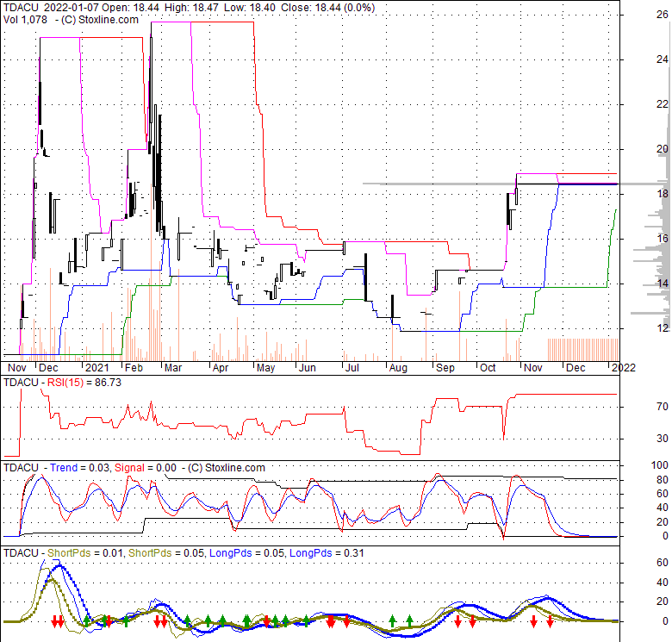The width and height of the screenshot is (672, 642).
Task: Click the 'Aug' month label
Action: click(x=398, y=368)
